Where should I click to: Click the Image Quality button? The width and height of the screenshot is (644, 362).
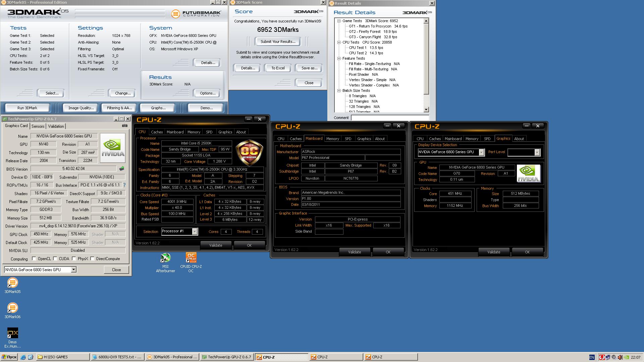(x=81, y=108)
